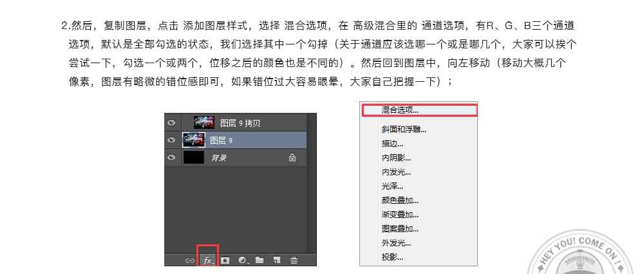Screen dimensions: 644x274
Task: Click the lock icon on the 背景 layer
Action: pos(292,157)
